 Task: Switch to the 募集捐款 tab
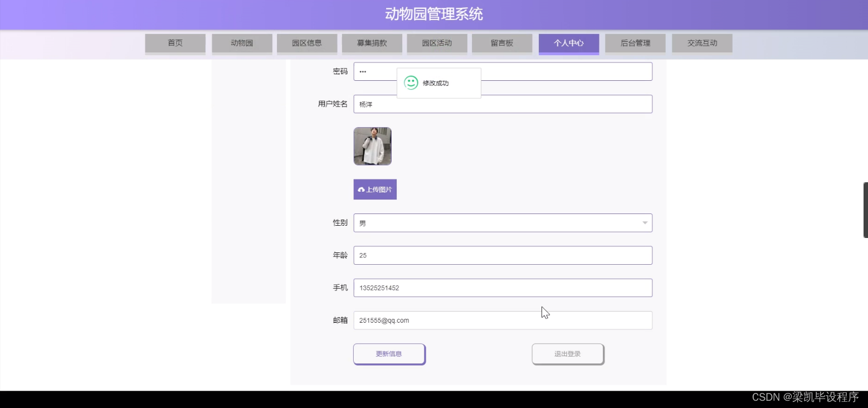(x=372, y=43)
